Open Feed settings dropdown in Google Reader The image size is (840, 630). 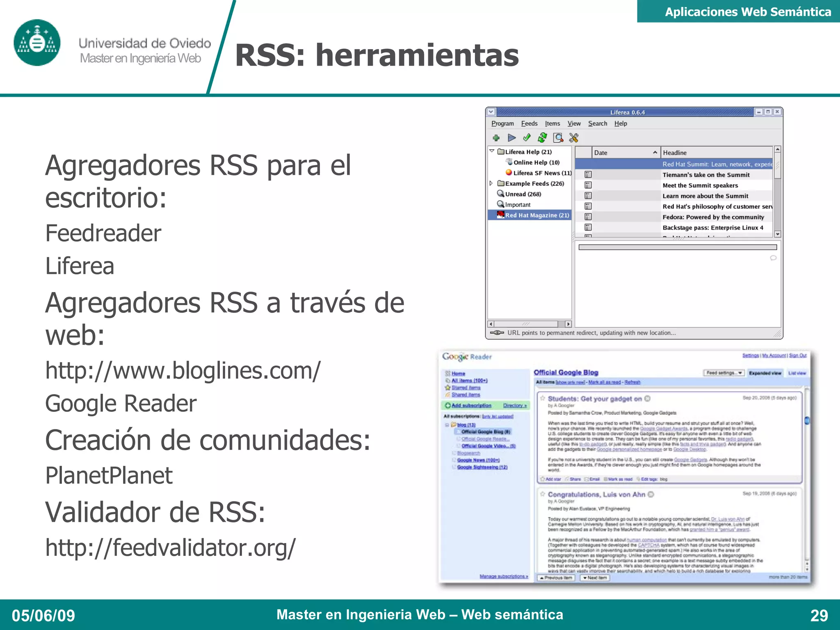pyautogui.click(x=724, y=373)
